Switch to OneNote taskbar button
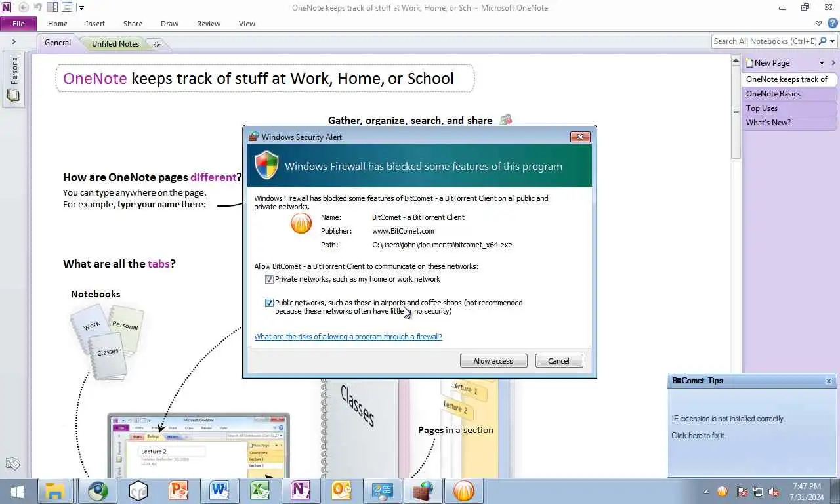Image resolution: width=840 pixels, height=504 pixels. tap(301, 491)
